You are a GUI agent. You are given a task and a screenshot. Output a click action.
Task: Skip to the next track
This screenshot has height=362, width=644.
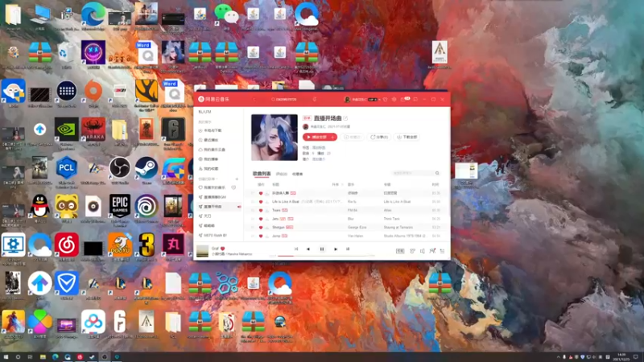point(336,249)
